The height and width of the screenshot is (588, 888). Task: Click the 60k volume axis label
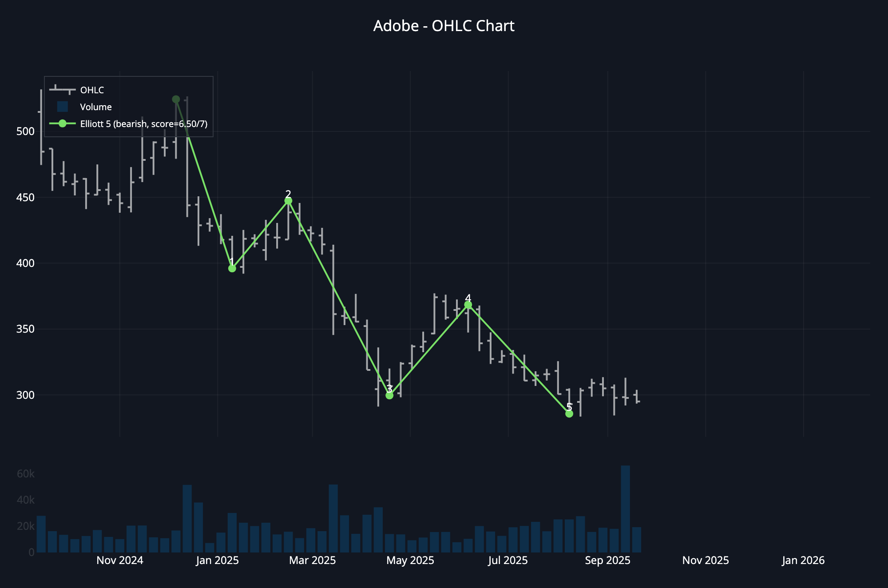click(26, 474)
